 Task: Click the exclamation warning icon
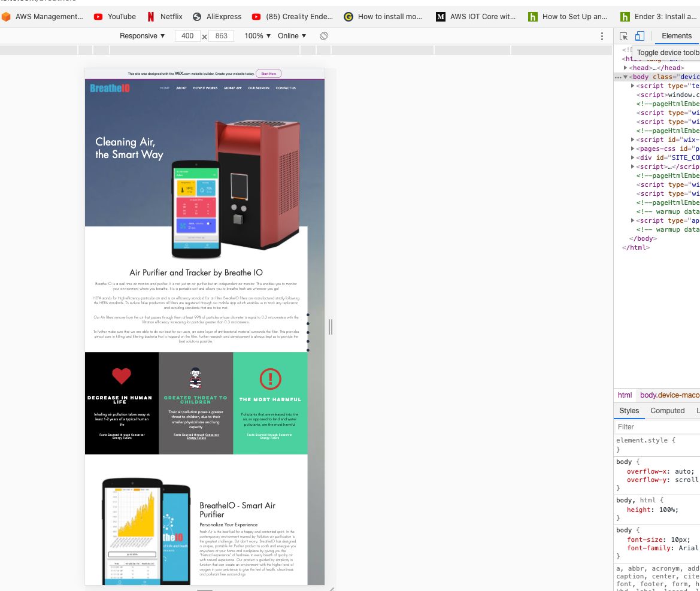pos(270,379)
